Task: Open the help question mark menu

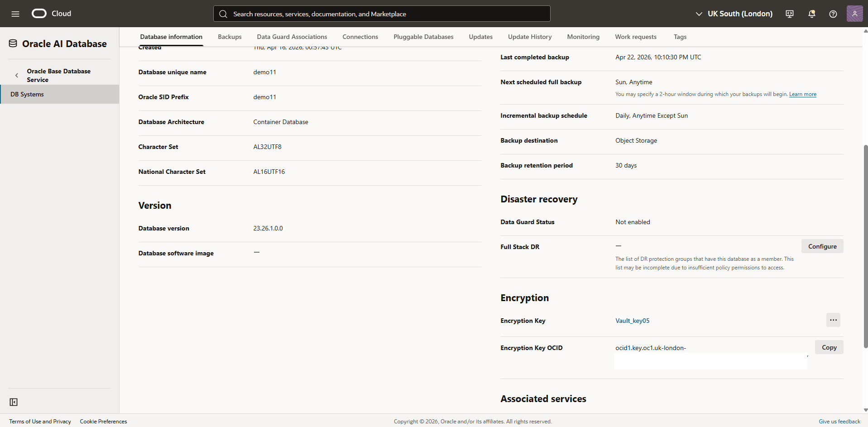Action: 833,14
